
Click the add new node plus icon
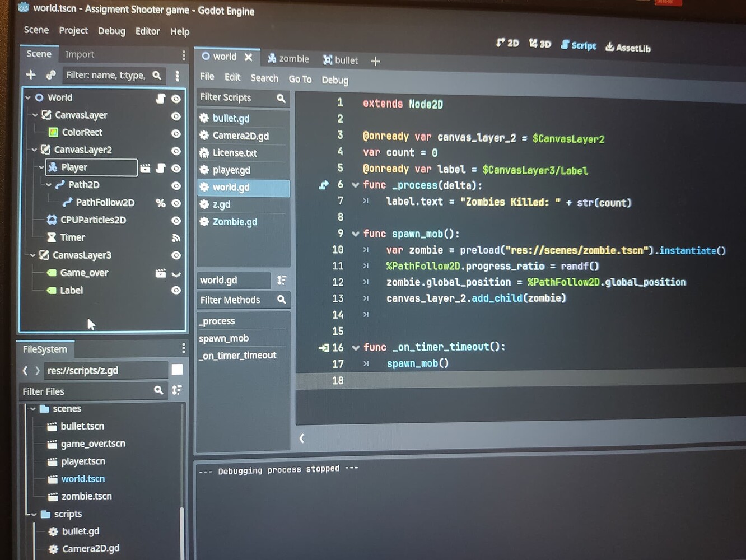[31, 74]
